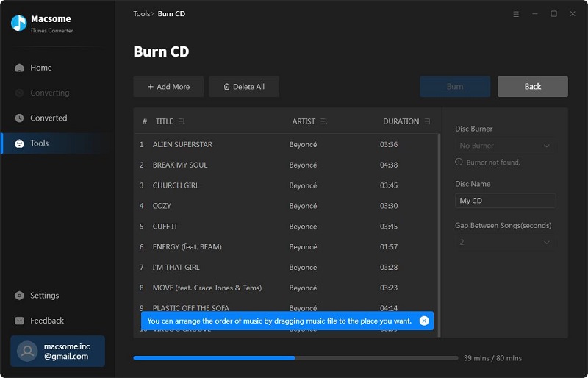Click the Back button
The height and width of the screenshot is (378, 588).
(532, 87)
